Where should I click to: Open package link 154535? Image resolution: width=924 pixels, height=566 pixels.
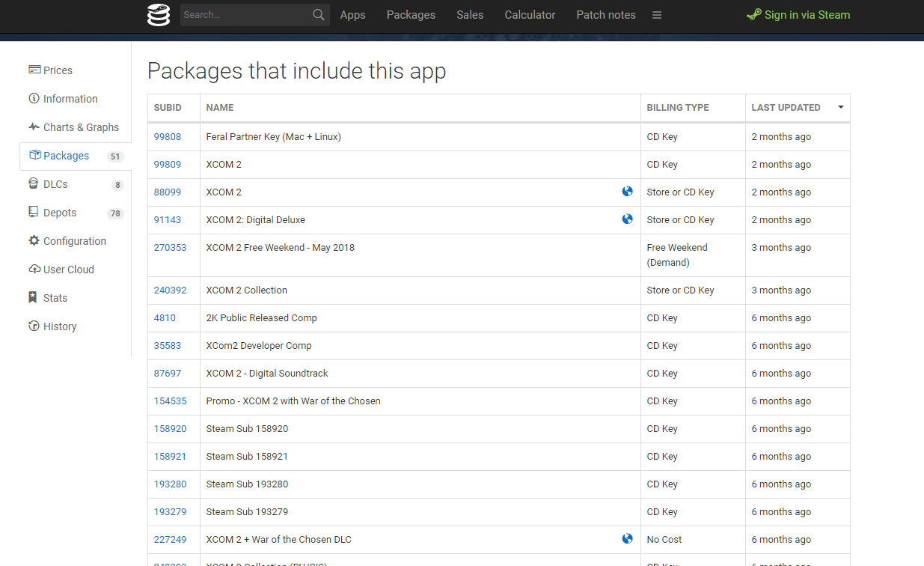170,401
